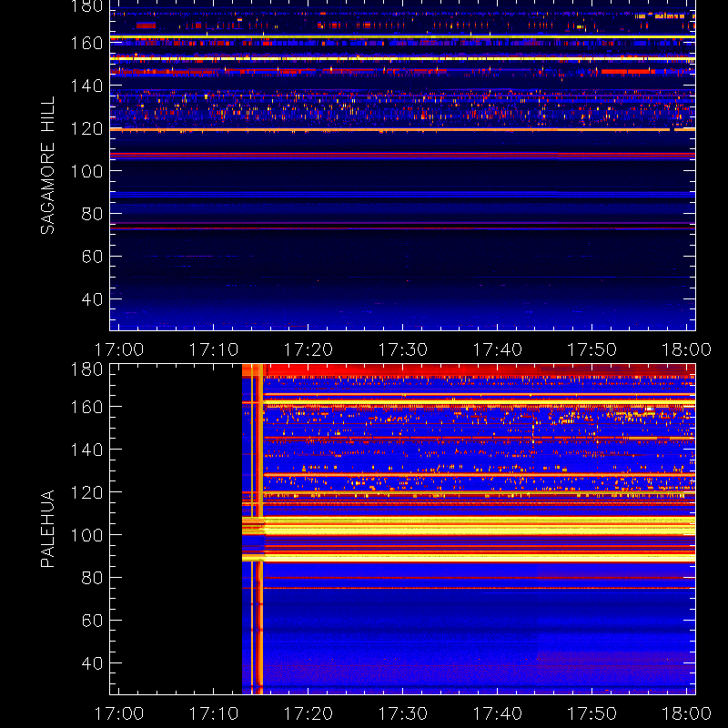This screenshot has height=728, width=728.
Task: Click 17:20 time label of Palehua plot
Action: tap(308, 713)
